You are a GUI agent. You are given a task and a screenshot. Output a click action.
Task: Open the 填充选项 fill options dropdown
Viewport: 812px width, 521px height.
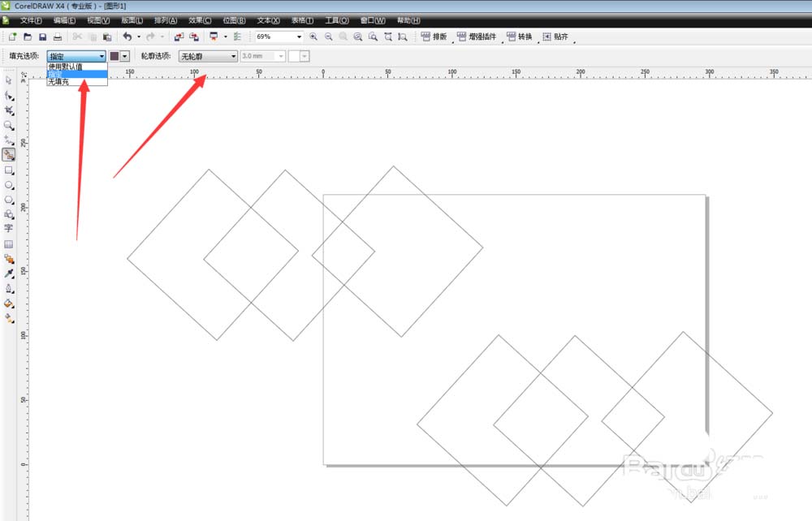76,56
